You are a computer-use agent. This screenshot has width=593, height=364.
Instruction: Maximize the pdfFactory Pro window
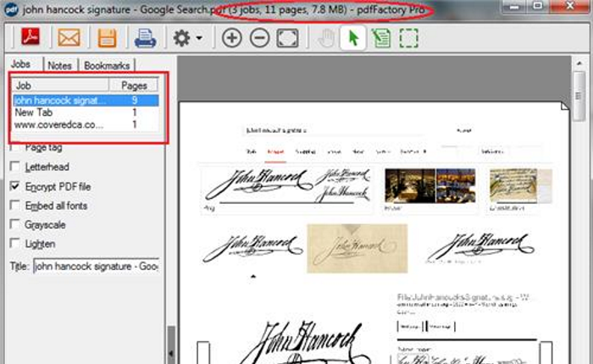[538, 6]
